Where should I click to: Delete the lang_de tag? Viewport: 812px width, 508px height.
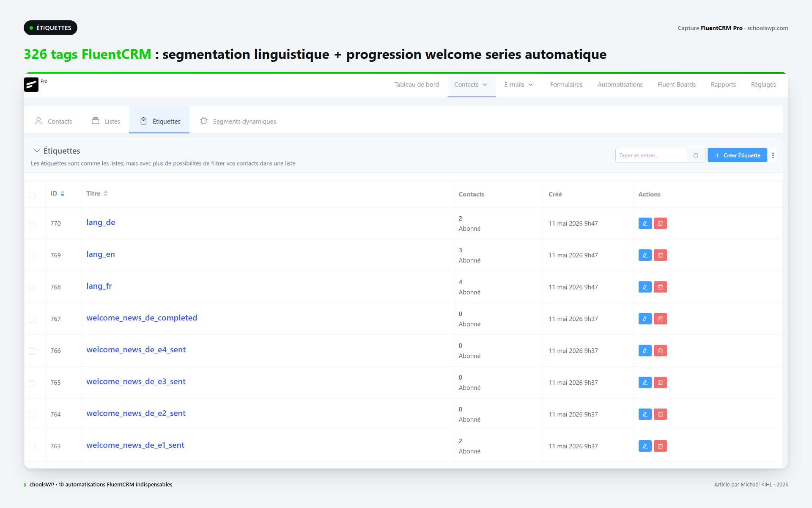pyautogui.click(x=660, y=224)
